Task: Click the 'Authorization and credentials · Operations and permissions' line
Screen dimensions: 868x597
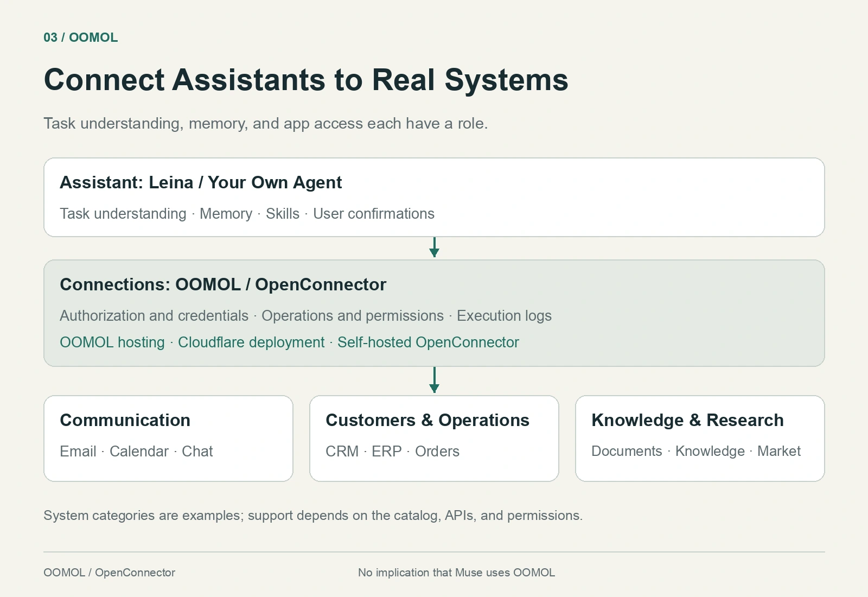Action: 305,316
